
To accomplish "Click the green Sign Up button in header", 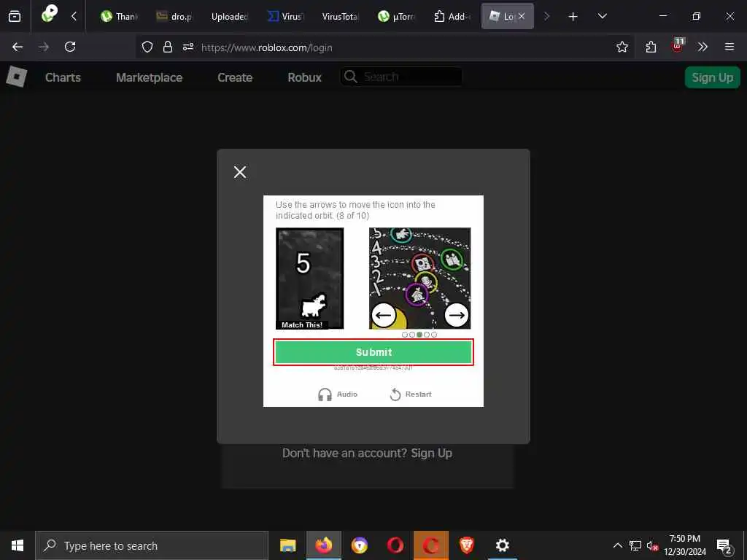I will (x=712, y=77).
